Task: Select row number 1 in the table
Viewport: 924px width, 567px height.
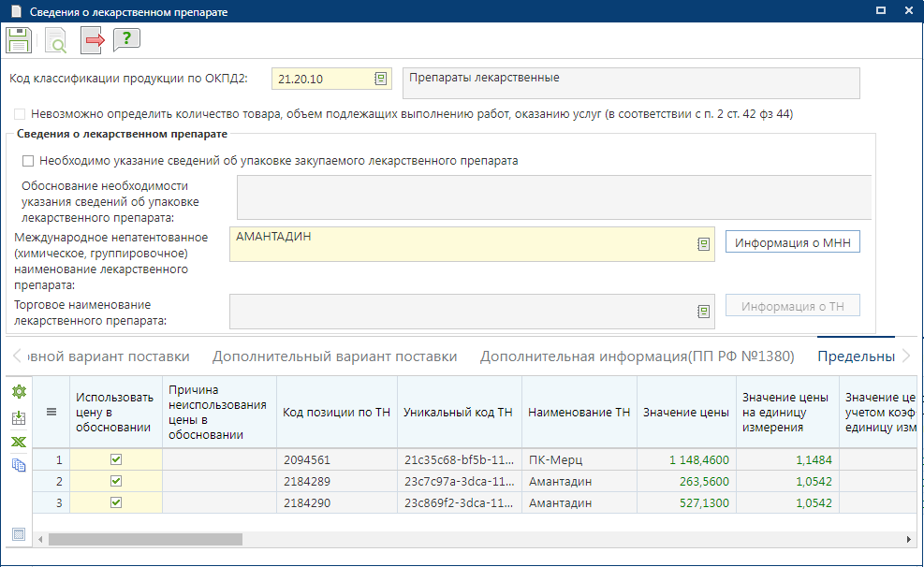Action: pyautogui.click(x=51, y=459)
